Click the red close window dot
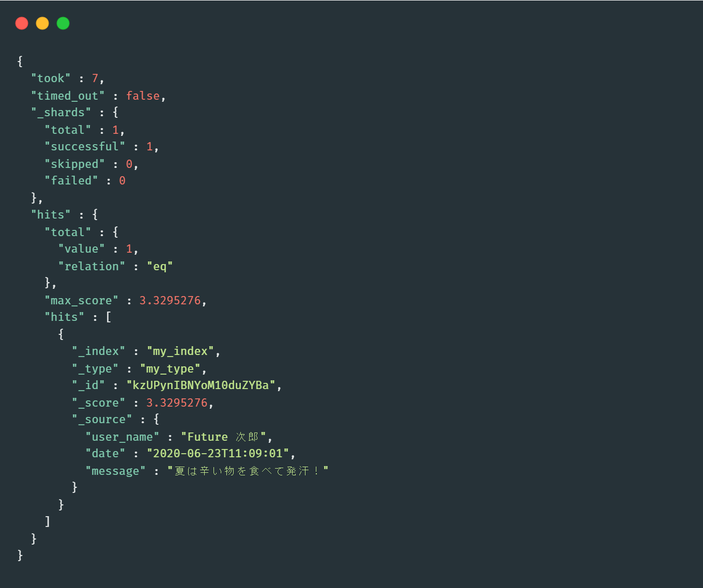 pyautogui.click(x=22, y=23)
